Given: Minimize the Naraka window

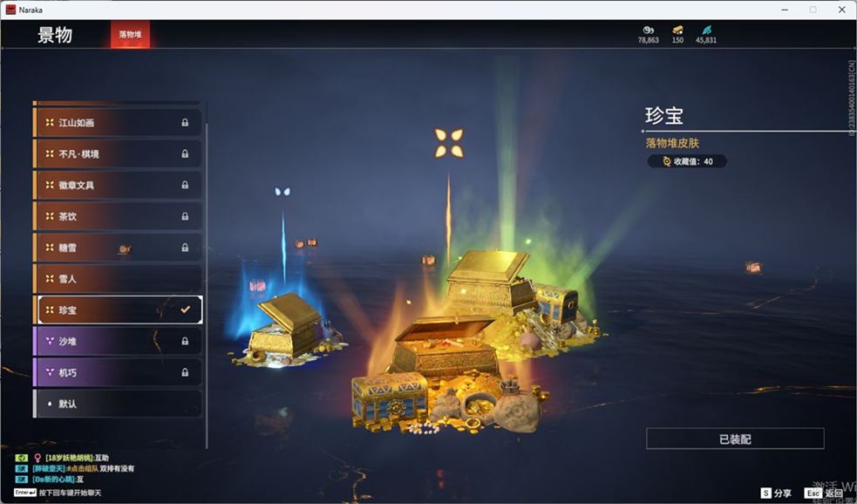Looking at the screenshot, I should [785, 10].
